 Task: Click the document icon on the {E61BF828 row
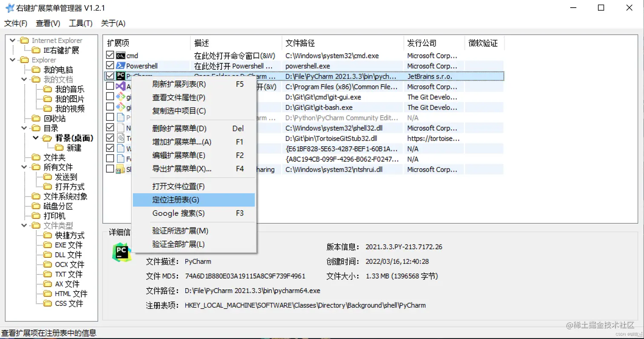coord(121,148)
